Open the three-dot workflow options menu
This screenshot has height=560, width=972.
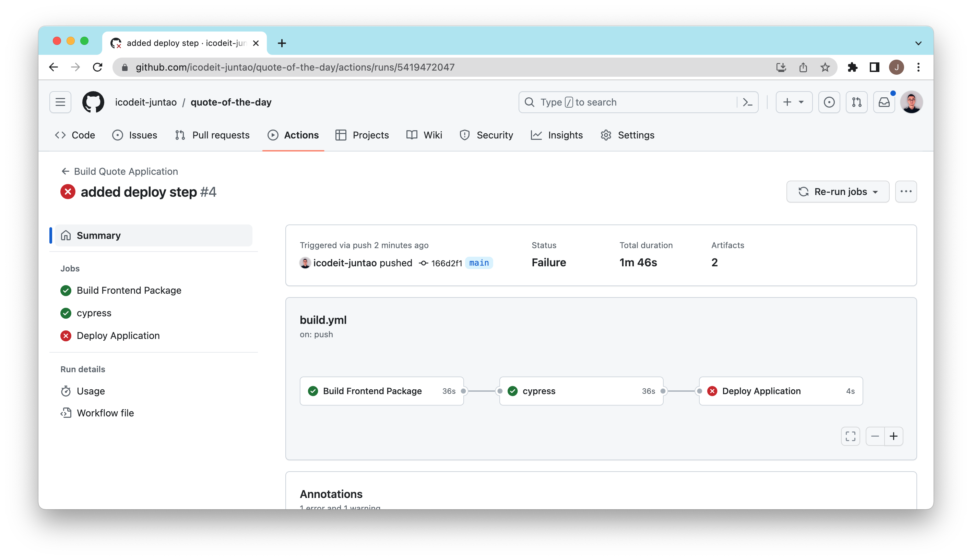pyautogui.click(x=905, y=192)
